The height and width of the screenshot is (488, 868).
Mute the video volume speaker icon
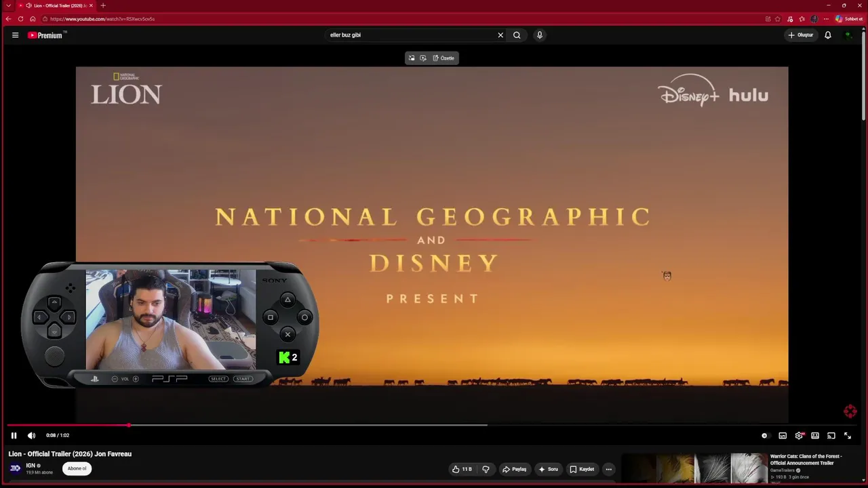[x=31, y=436]
